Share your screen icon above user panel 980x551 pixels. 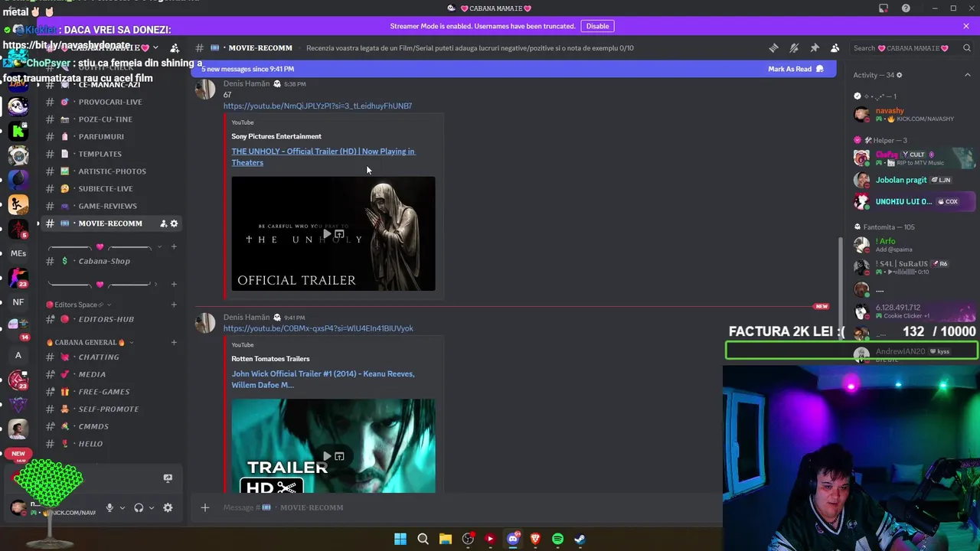(168, 478)
